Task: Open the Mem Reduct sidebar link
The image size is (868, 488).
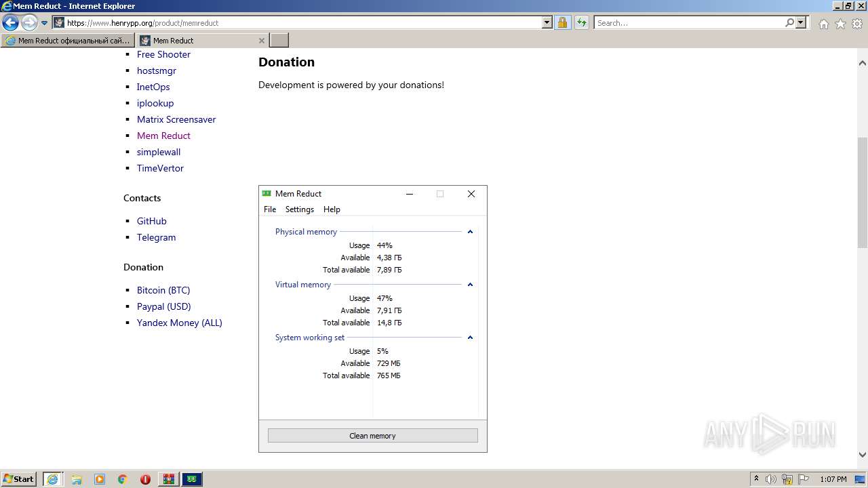Action: pos(163,136)
